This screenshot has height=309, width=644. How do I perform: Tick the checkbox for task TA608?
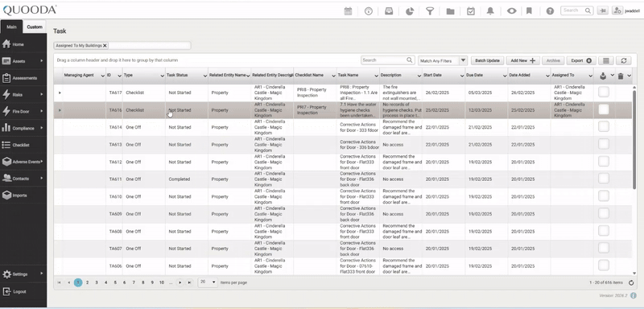[603, 231]
